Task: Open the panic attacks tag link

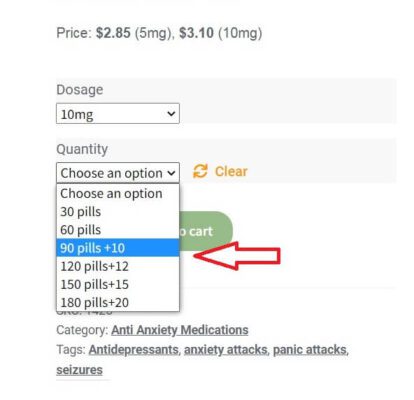Action: 310,350
